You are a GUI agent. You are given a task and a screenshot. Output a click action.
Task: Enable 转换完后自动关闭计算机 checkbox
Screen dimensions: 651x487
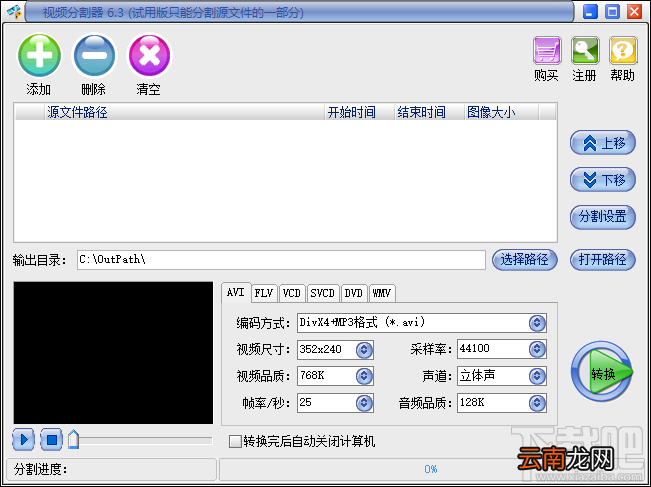pos(235,441)
